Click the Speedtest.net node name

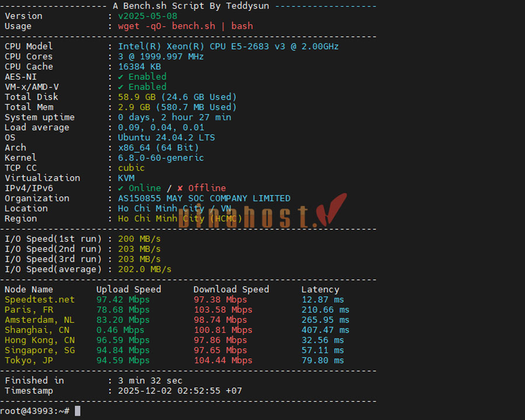click(40, 300)
